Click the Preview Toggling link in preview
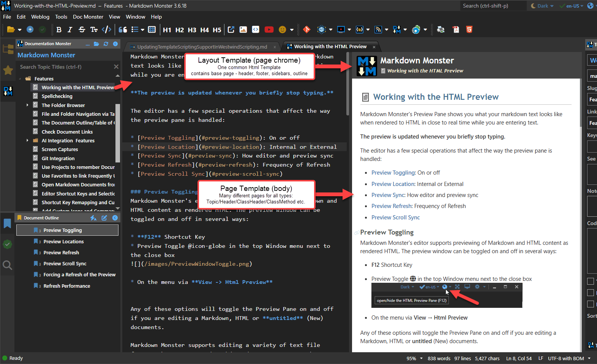The image size is (597, 364). click(x=393, y=173)
